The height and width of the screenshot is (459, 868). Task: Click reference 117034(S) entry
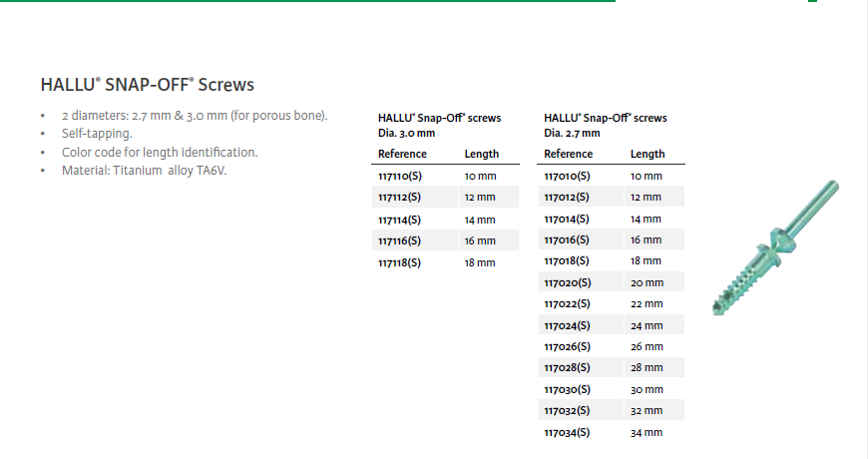point(567,433)
